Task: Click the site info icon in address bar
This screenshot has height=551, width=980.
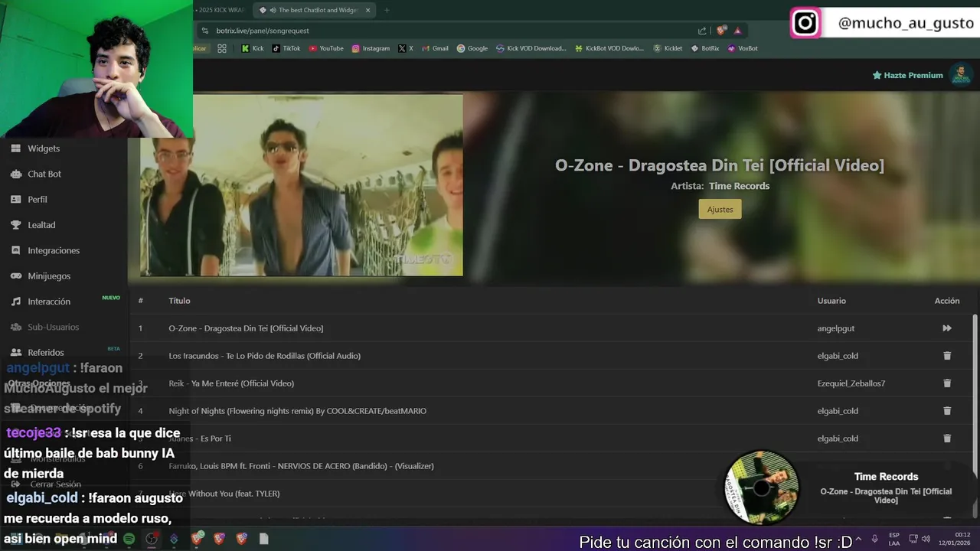Action: point(204,31)
